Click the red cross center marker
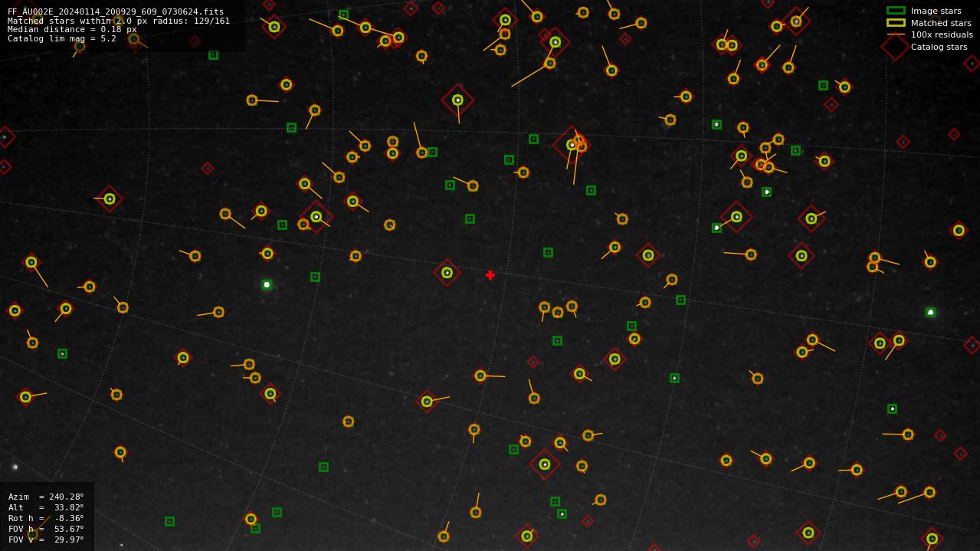 (x=490, y=275)
